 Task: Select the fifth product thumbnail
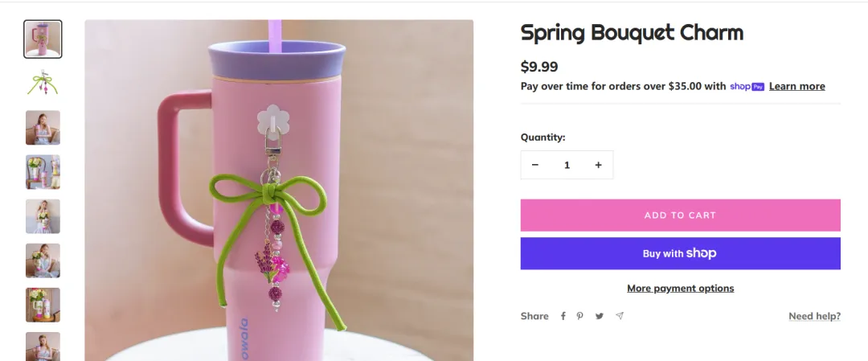coord(43,216)
